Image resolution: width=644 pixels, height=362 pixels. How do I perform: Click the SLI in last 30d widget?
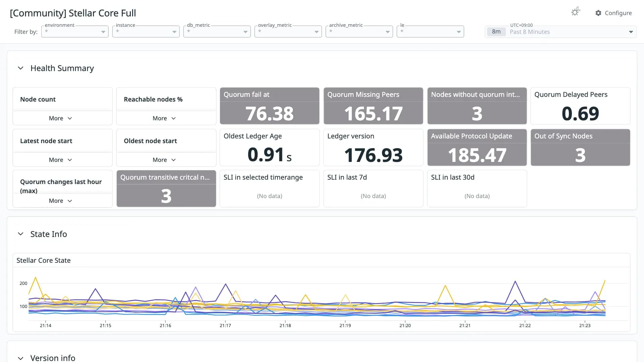point(477,189)
